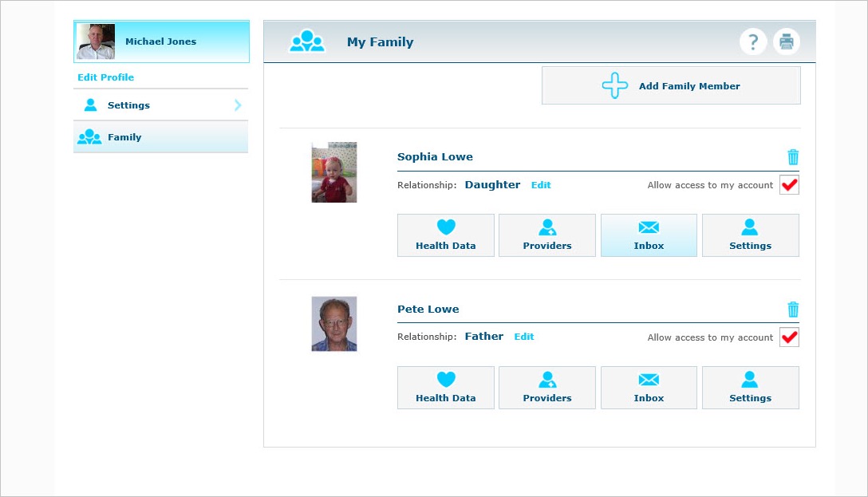The image size is (868, 497).
Task: Click Sophia Lowe's photo thumbnail
Action: point(333,172)
